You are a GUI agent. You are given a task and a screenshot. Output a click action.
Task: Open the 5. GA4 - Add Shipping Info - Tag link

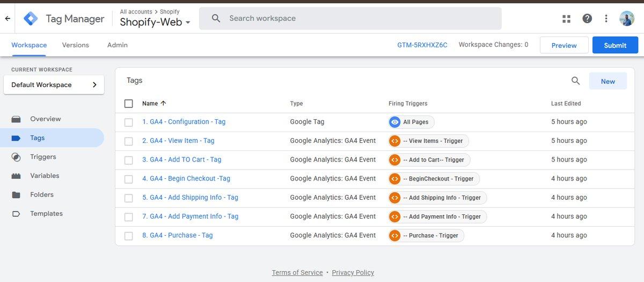click(191, 197)
